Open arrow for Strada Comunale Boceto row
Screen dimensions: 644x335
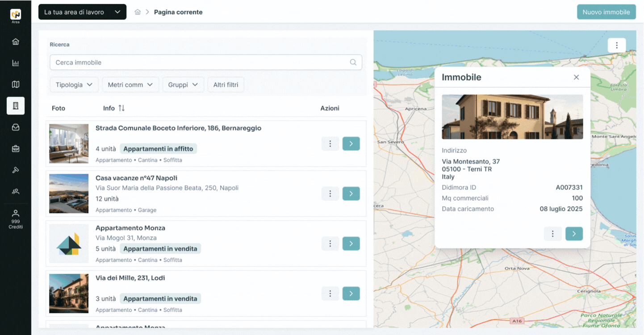pyautogui.click(x=351, y=144)
